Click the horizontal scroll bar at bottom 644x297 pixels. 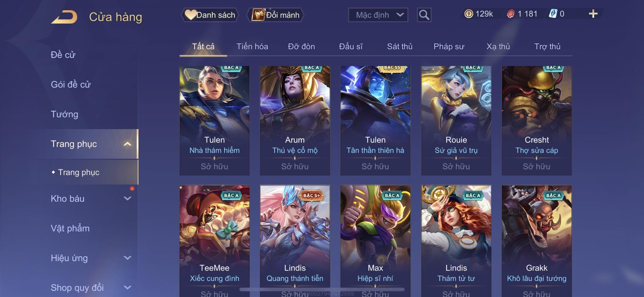(322, 289)
